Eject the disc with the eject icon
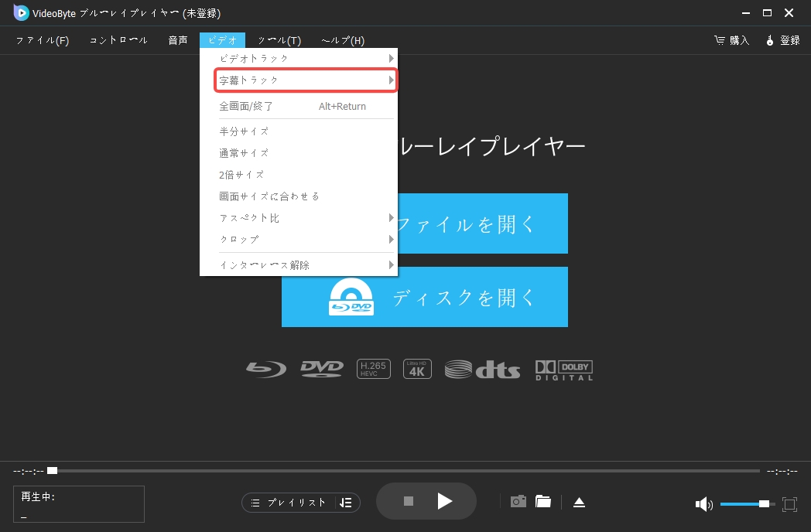Image resolution: width=811 pixels, height=532 pixels. coord(580,502)
